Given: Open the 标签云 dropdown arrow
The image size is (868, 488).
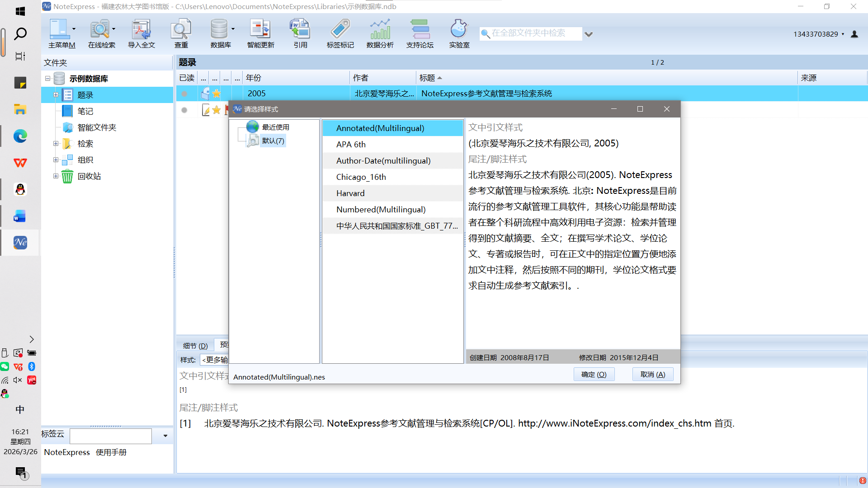Looking at the screenshot, I should [x=165, y=436].
